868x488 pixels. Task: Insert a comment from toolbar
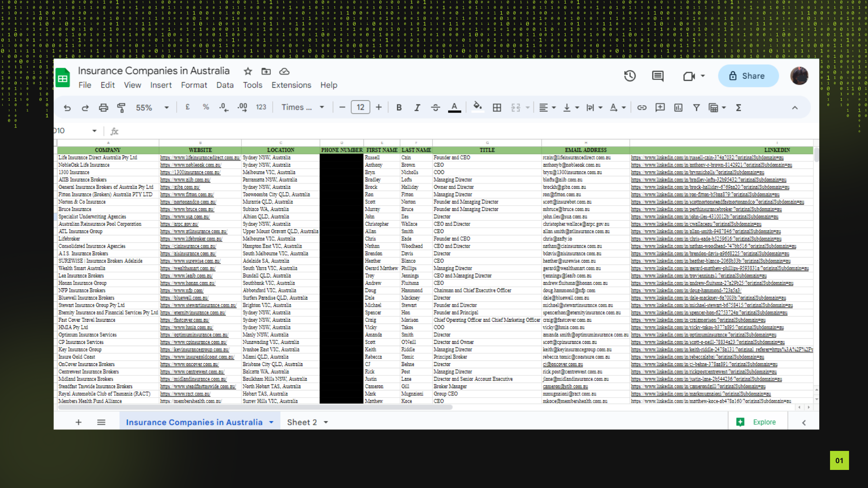click(x=660, y=108)
